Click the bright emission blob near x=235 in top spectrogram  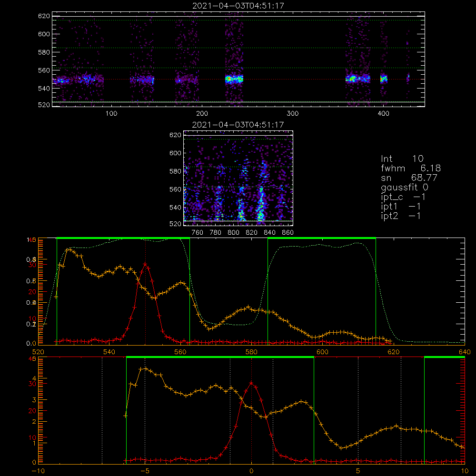click(x=234, y=79)
